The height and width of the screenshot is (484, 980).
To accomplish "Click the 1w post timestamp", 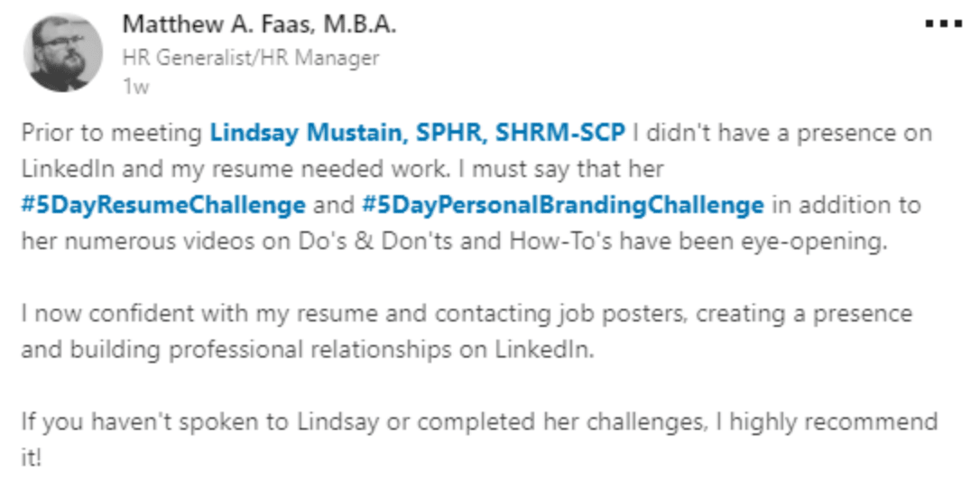I will (134, 87).
